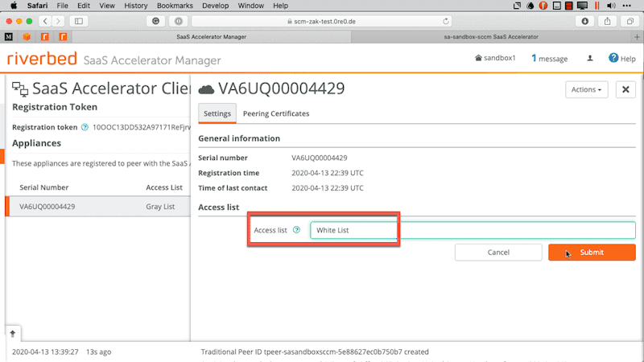The width and height of the screenshot is (644, 362).
Task: Click the registration time value 2020-04-13 22:39 UTC
Action: (328, 173)
